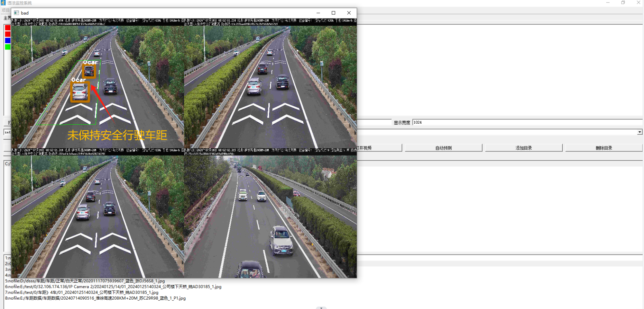Minimize the bad image window

coord(318,13)
